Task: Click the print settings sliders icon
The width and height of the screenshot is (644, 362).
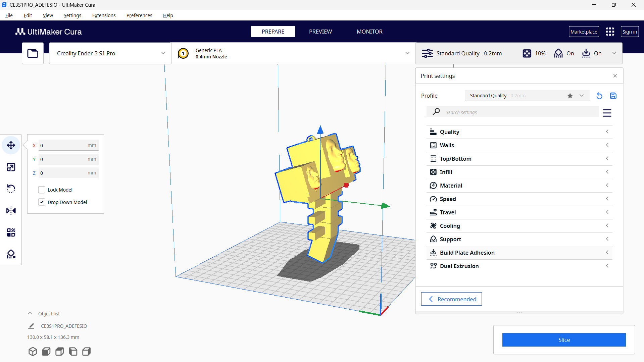Action: click(427, 53)
